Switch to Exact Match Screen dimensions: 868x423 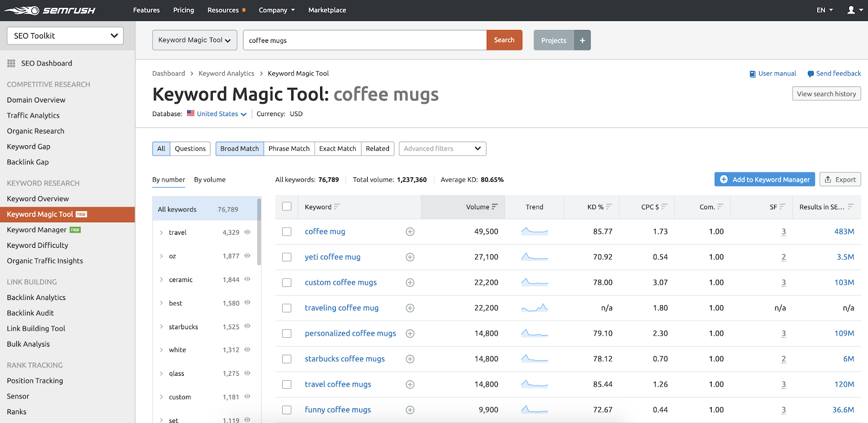pos(337,149)
